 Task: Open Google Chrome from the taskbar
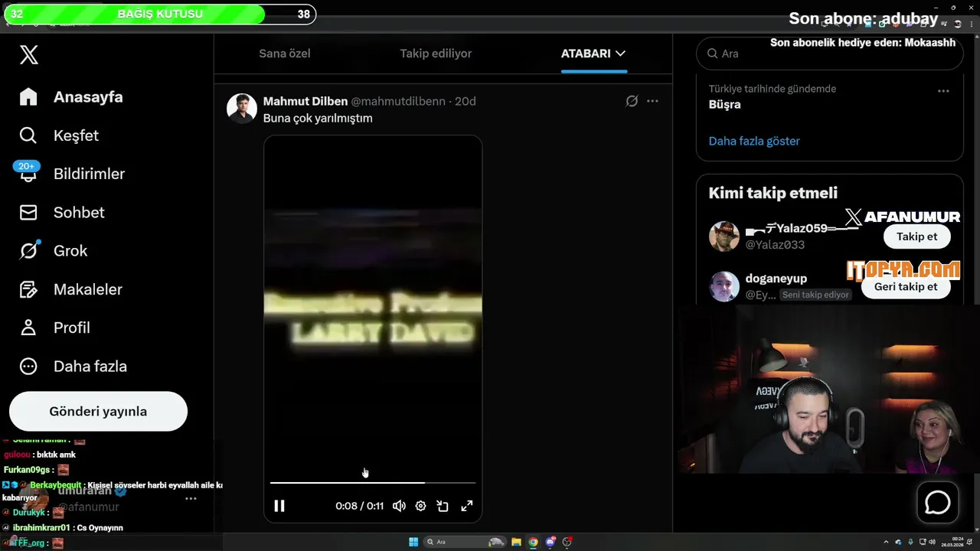(x=534, y=542)
